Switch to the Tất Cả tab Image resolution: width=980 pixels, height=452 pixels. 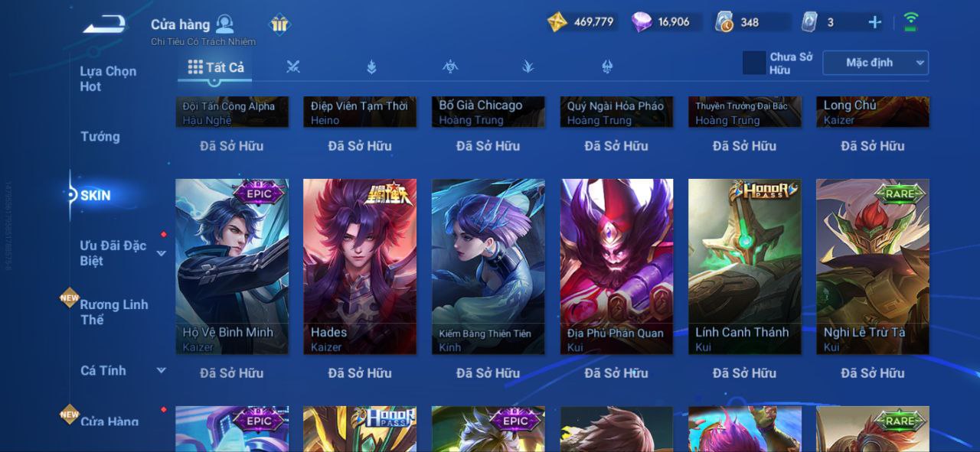(x=215, y=67)
